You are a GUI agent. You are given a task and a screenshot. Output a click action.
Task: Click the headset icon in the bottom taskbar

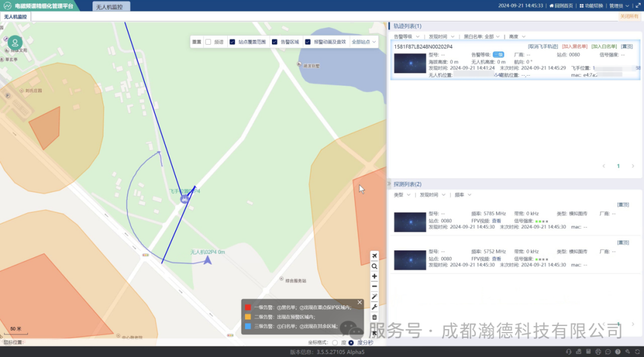(x=568, y=352)
